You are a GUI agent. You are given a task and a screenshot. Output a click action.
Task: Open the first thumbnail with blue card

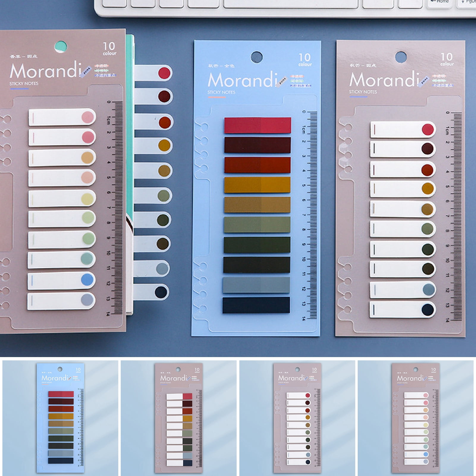60,417
